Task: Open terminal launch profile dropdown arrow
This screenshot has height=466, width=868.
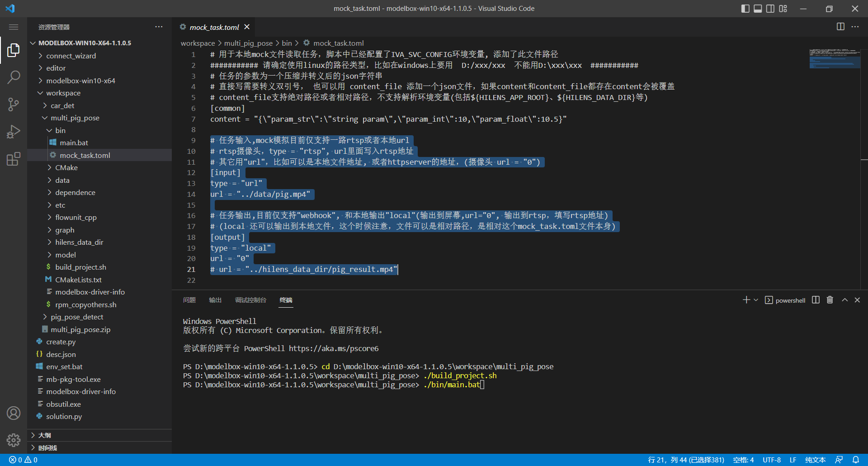Action: (756, 300)
